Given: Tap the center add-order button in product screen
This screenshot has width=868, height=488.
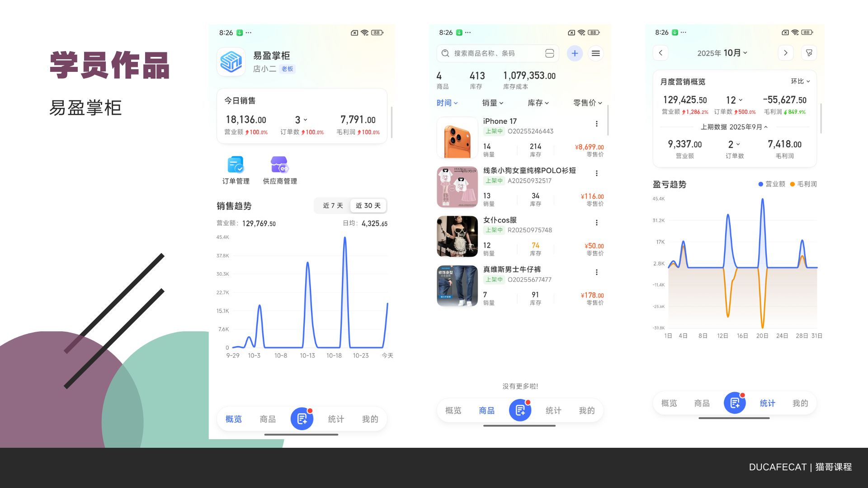Looking at the screenshot, I should point(520,410).
